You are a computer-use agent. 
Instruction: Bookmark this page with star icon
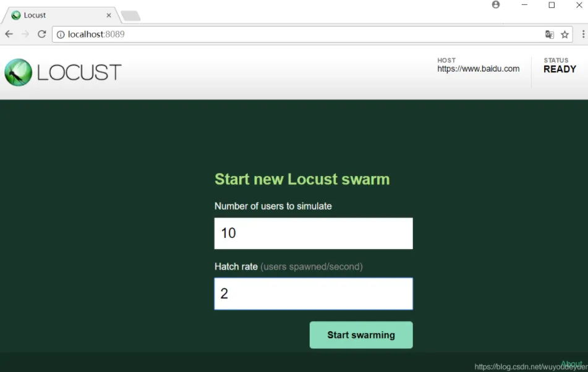tap(565, 35)
